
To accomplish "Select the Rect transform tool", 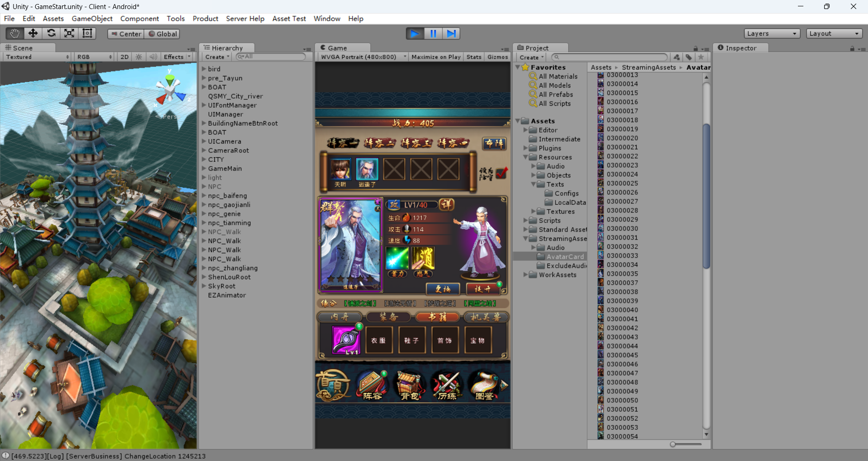I will [x=87, y=33].
